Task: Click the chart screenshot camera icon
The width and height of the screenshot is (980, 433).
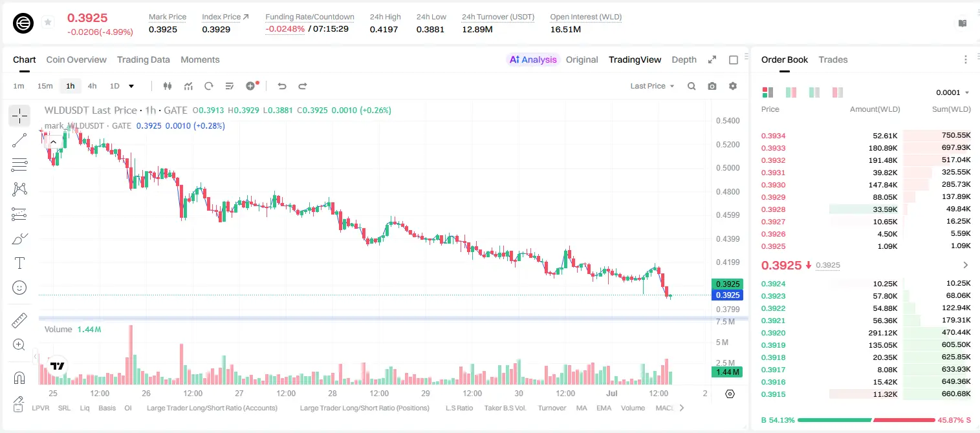Action: [712, 86]
